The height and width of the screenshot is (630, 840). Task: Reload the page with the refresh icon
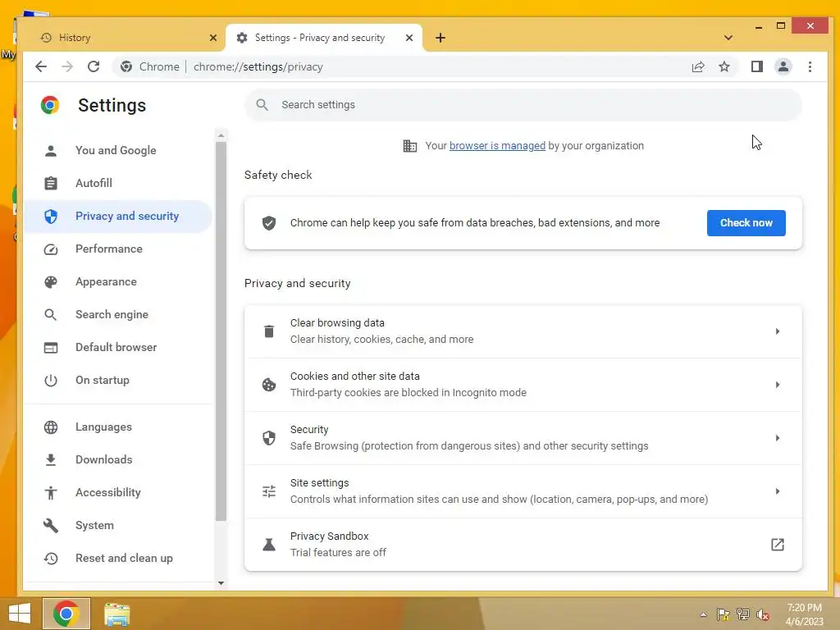94,66
